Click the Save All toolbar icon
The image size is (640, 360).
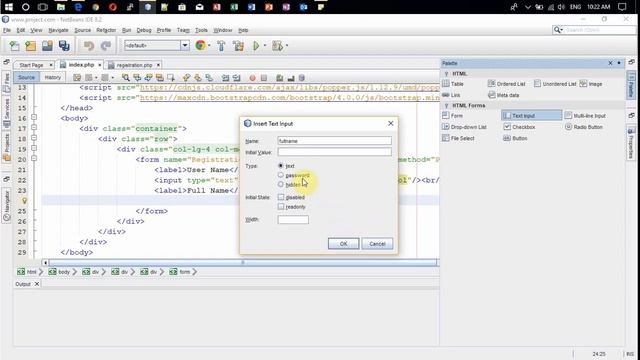64,46
